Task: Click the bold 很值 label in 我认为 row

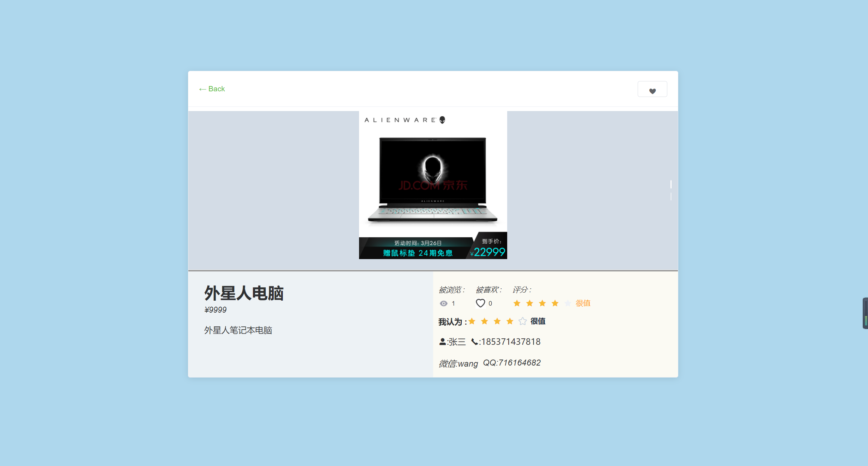Action: [x=538, y=321]
